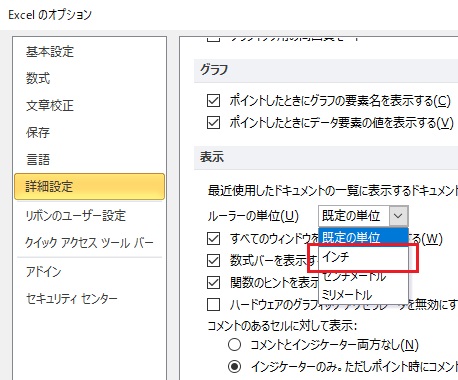Open the セキュリティ センター category
The width and height of the screenshot is (458, 380).
coord(72,299)
